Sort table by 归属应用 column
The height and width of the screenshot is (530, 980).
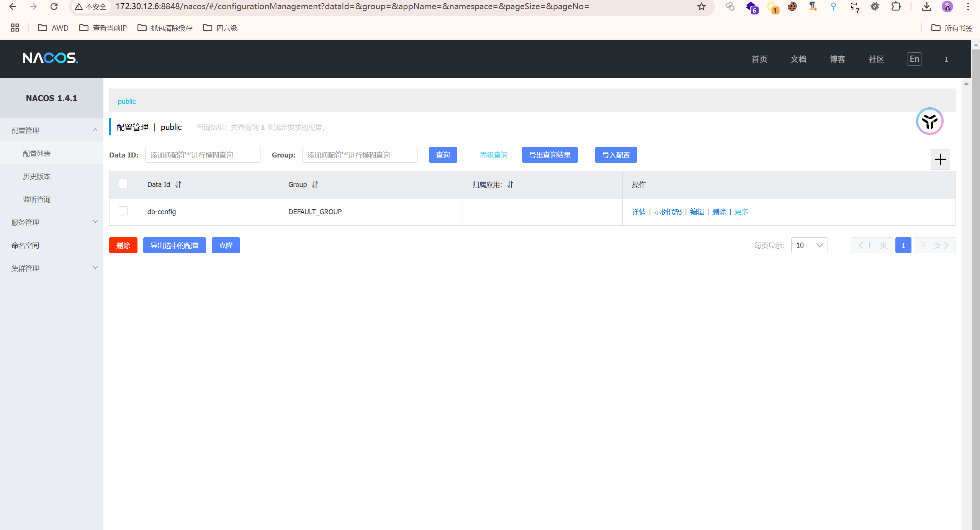coord(510,184)
